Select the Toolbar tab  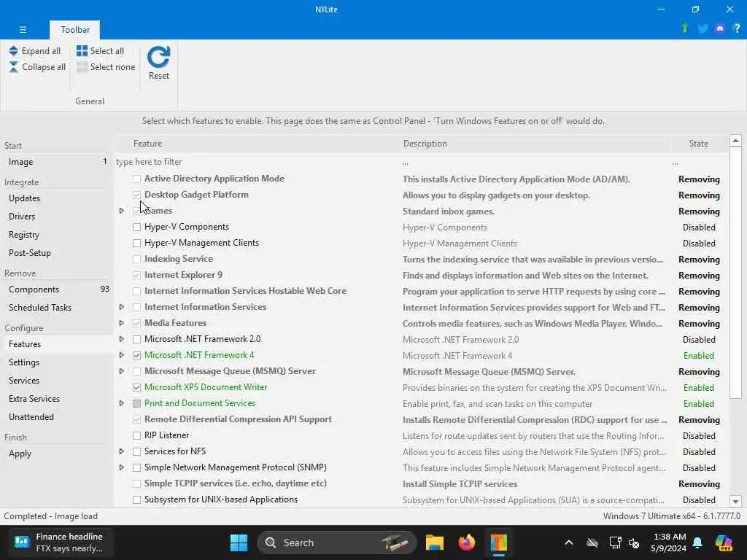click(x=75, y=29)
